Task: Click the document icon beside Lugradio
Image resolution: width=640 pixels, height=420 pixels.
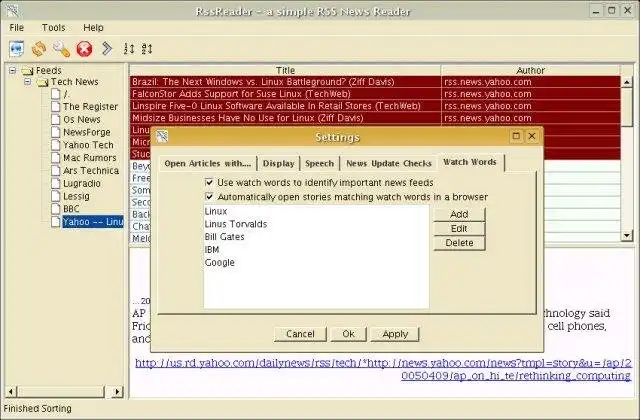Action: (x=56, y=183)
